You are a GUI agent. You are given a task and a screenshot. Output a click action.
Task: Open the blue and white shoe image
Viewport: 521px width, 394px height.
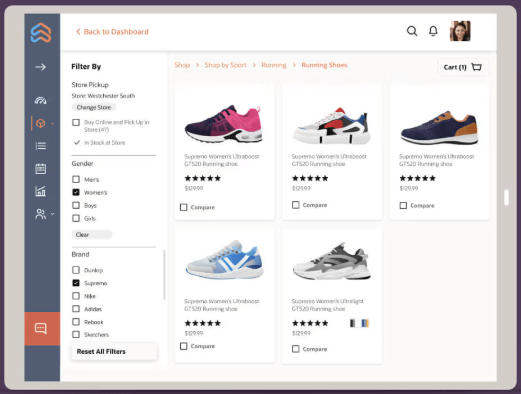point(224,259)
